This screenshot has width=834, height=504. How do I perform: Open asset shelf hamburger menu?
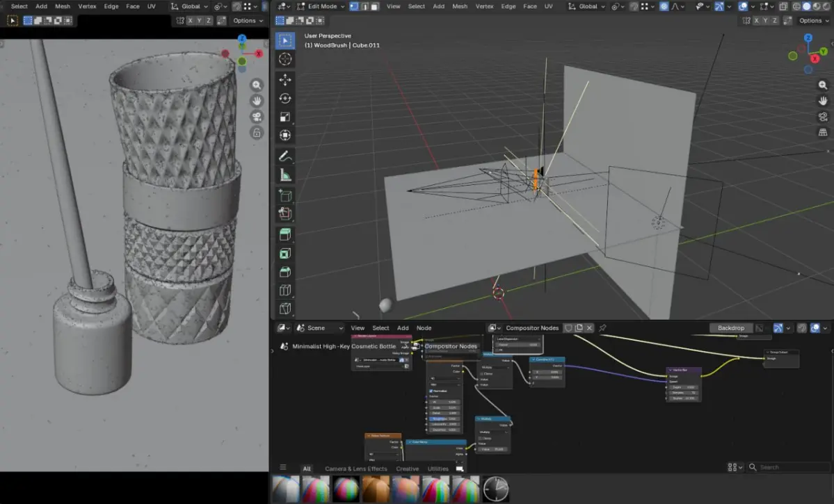pos(283,467)
